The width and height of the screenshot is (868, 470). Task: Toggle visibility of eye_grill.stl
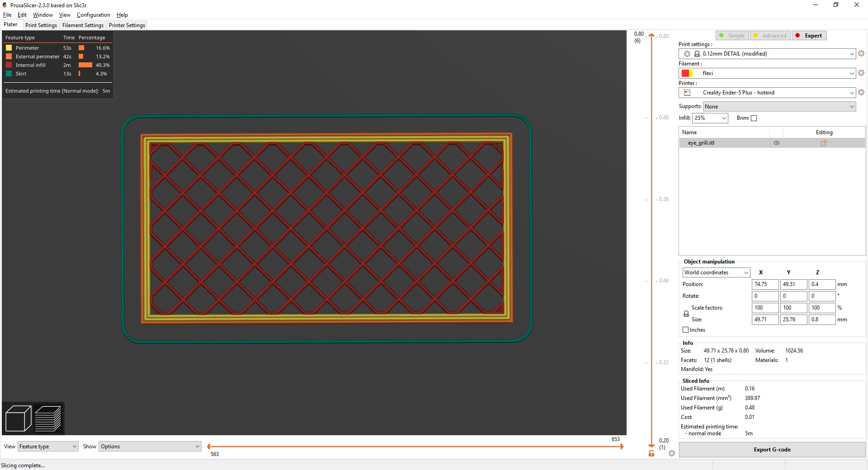pos(777,143)
